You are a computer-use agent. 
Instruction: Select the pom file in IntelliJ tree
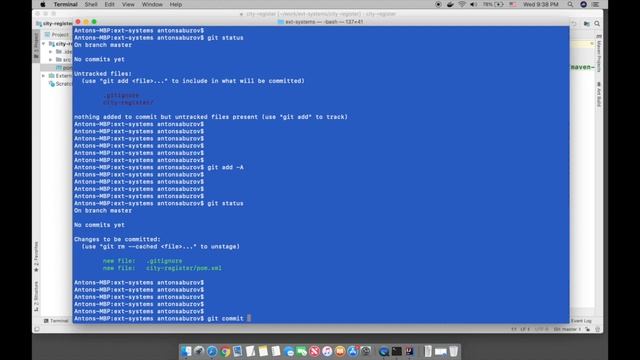pos(64,68)
